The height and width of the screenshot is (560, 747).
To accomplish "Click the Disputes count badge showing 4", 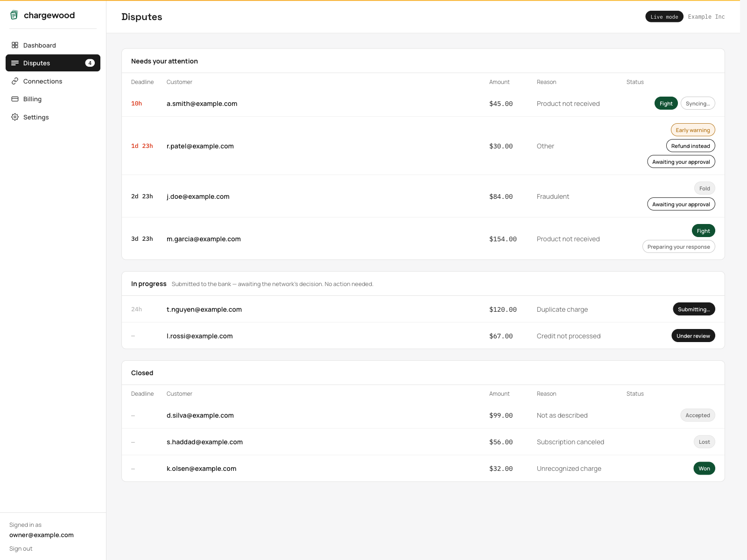I will pyautogui.click(x=90, y=63).
